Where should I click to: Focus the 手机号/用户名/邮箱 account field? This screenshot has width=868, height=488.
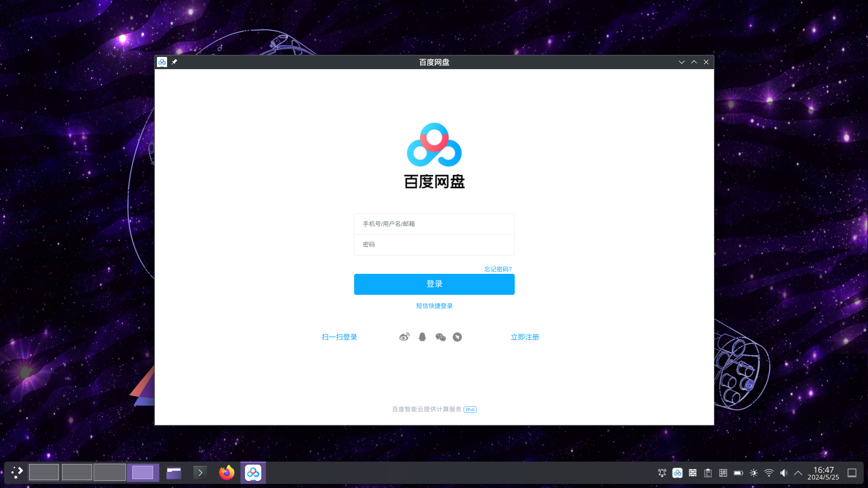[434, 224]
